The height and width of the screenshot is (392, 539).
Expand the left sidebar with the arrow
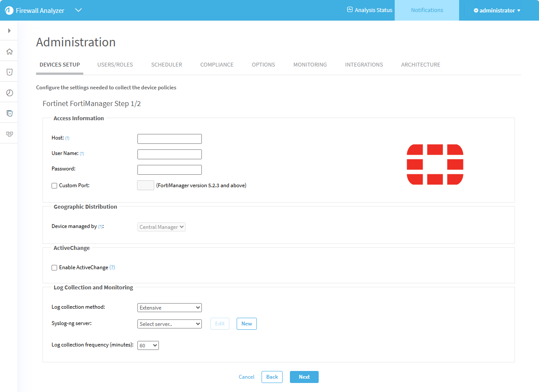(9, 31)
